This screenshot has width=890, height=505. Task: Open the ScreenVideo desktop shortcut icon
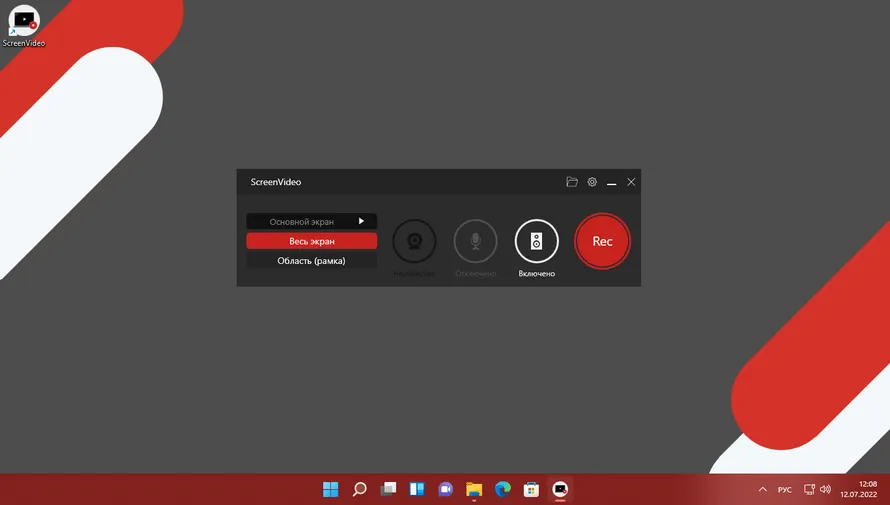point(24,26)
